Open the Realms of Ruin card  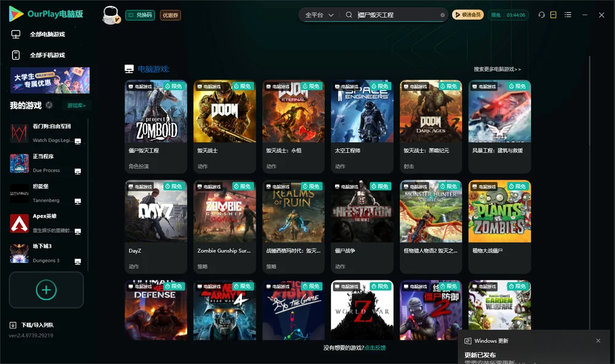click(x=293, y=227)
